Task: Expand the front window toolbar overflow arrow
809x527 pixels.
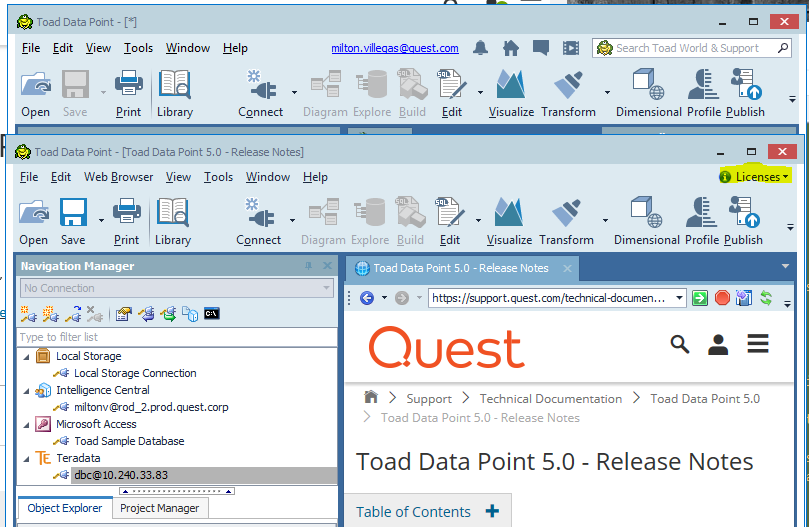Action: [x=790, y=227]
